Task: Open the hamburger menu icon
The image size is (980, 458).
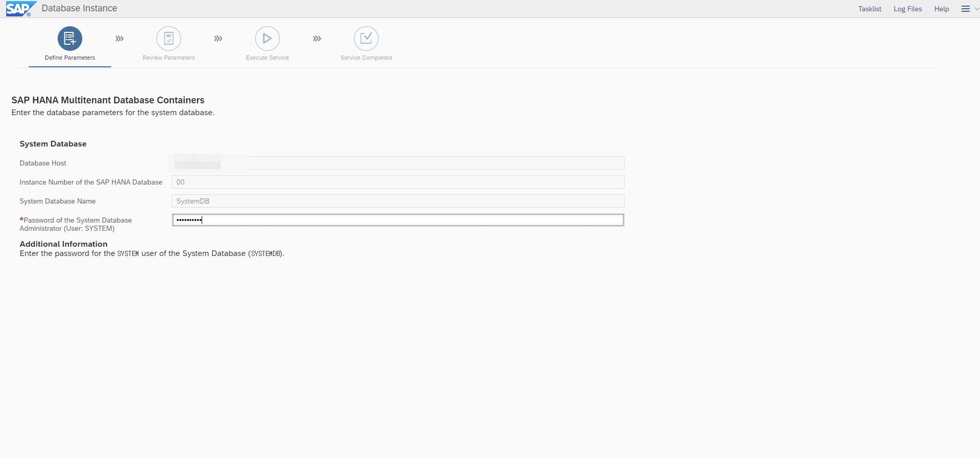Action: pos(966,9)
